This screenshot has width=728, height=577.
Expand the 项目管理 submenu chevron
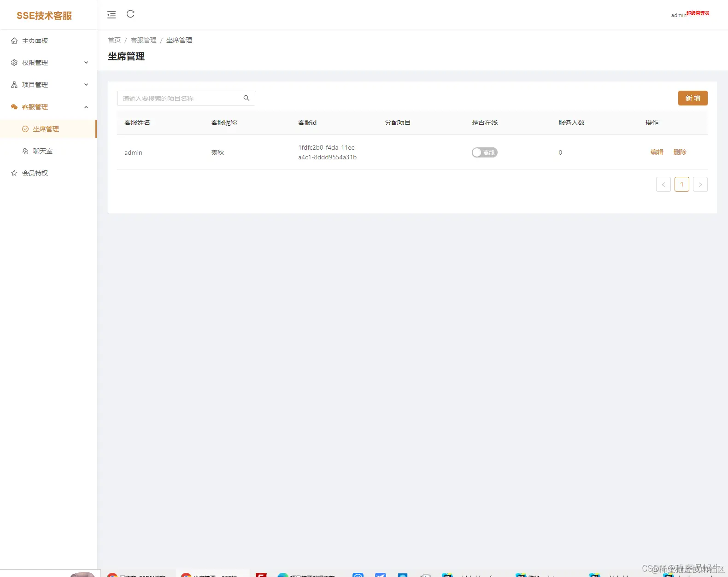tap(86, 85)
